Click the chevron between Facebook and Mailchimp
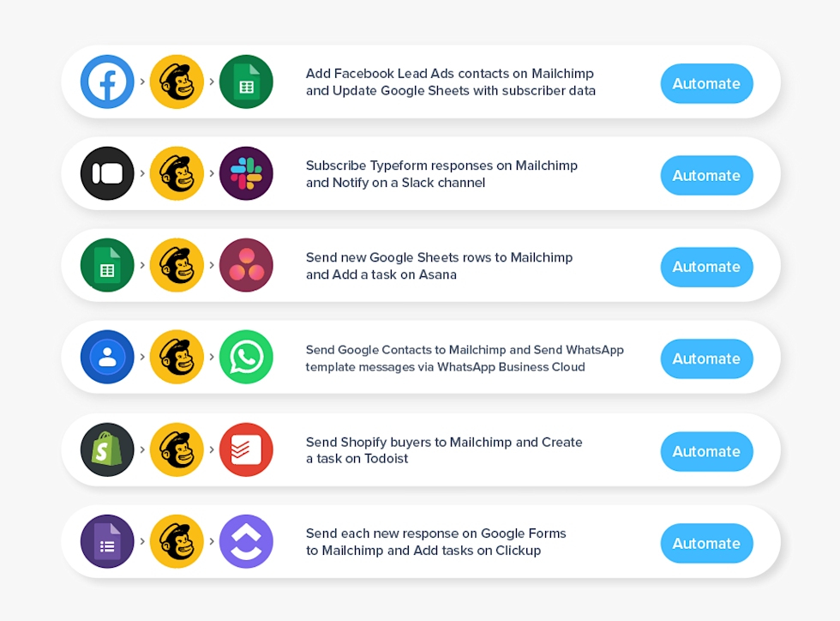This screenshot has width=840, height=621. pos(141,81)
